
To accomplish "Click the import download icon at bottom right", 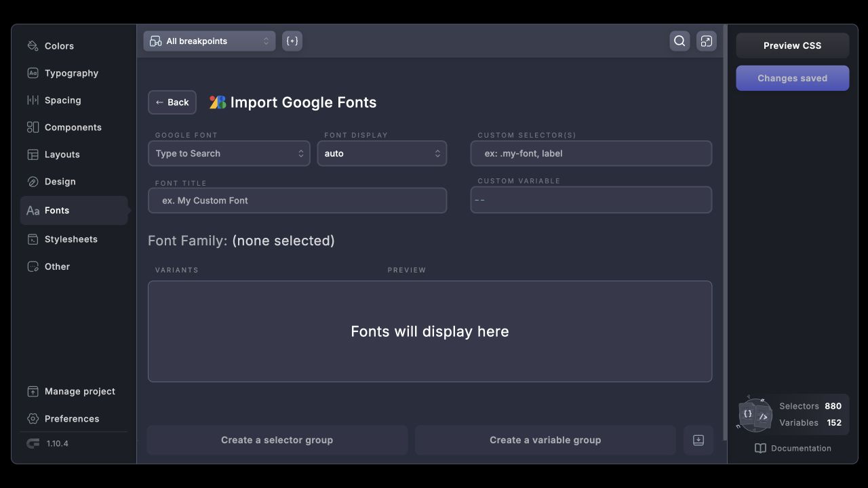I will point(698,440).
